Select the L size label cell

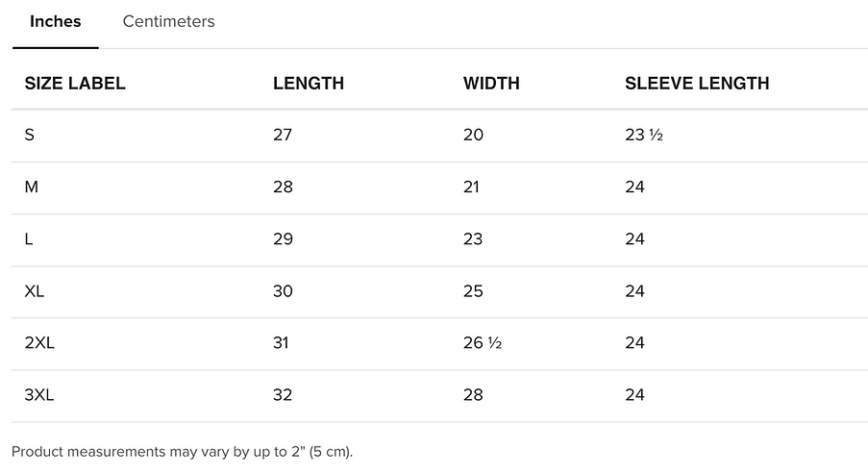tap(28, 238)
